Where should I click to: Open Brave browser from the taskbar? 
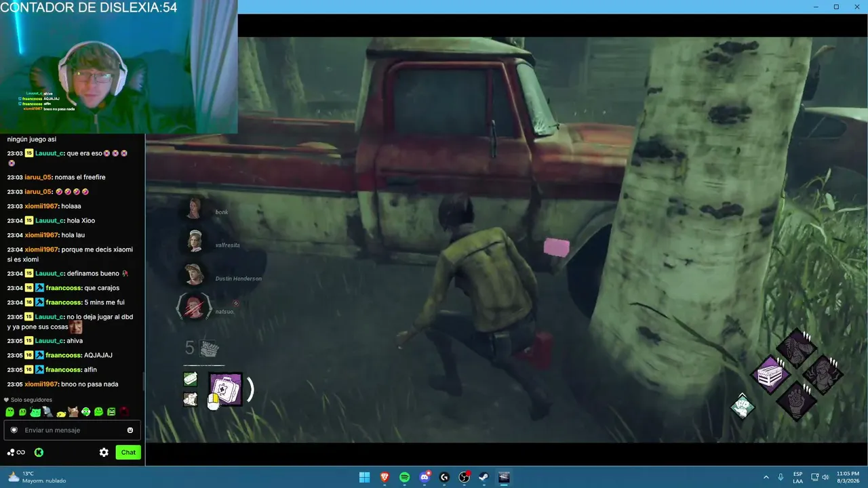pyautogui.click(x=384, y=477)
